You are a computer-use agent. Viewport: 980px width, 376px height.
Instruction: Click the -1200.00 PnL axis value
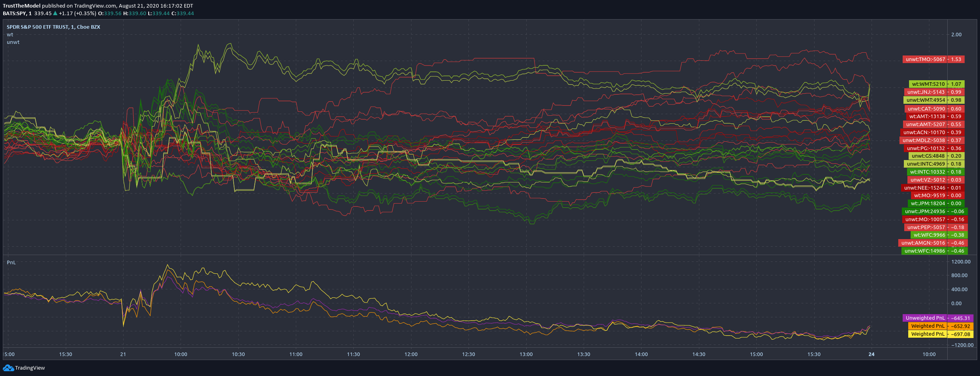click(962, 345)
